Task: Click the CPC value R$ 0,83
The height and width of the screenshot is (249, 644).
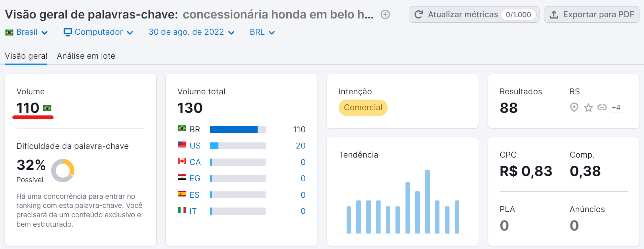Action: pos(526,171)
